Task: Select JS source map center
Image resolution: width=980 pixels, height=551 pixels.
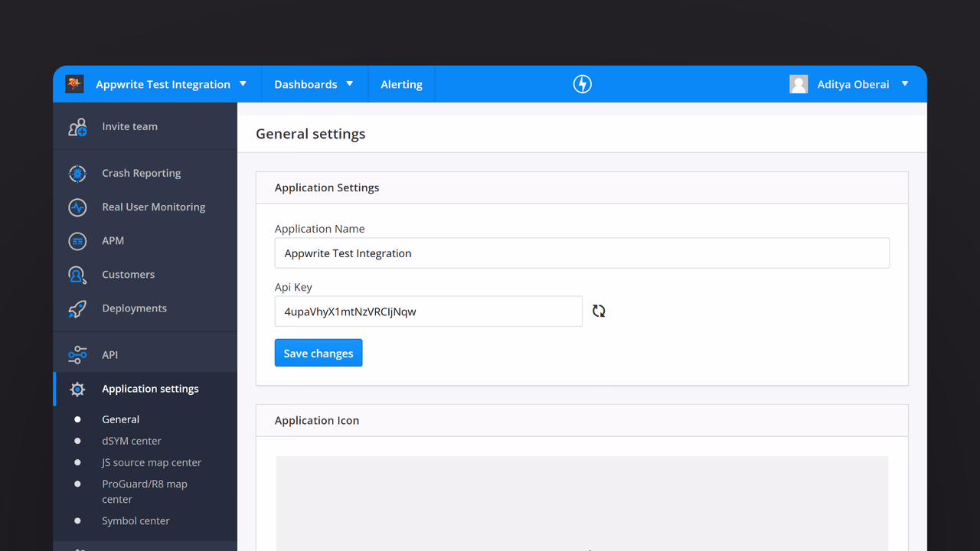Action: [x=152, y=462]
